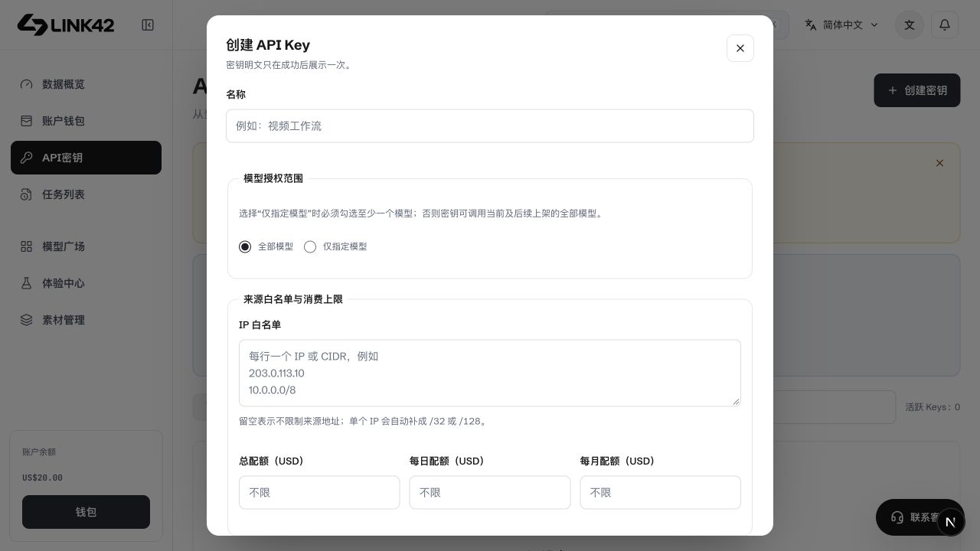Screen dimensions: 980x551
Task: Click the API密钥 key icon
Action: (x=27, y=158)
